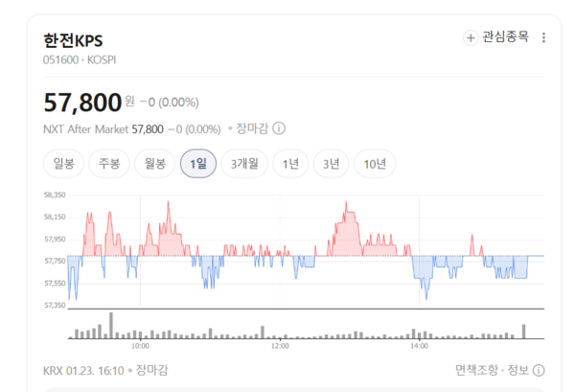Select the 10년 chart range

pyautogui.click(x=375, y=164)
